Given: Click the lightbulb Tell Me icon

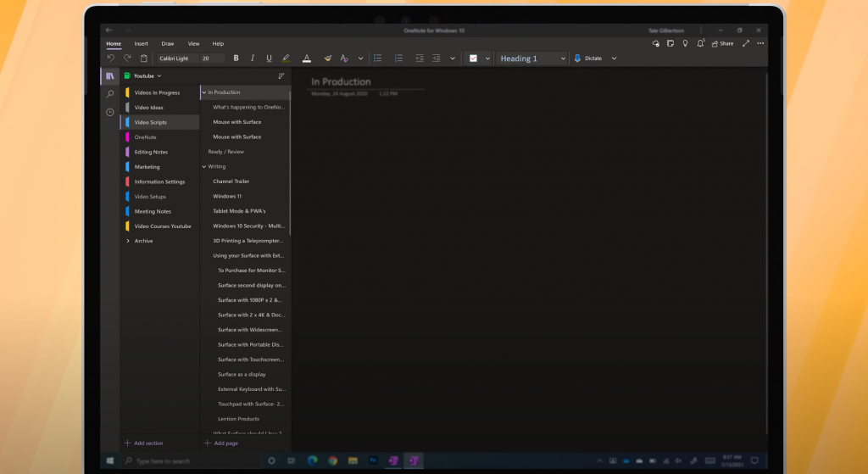Looking at the screenshot, I should click(x=685, y=43).
